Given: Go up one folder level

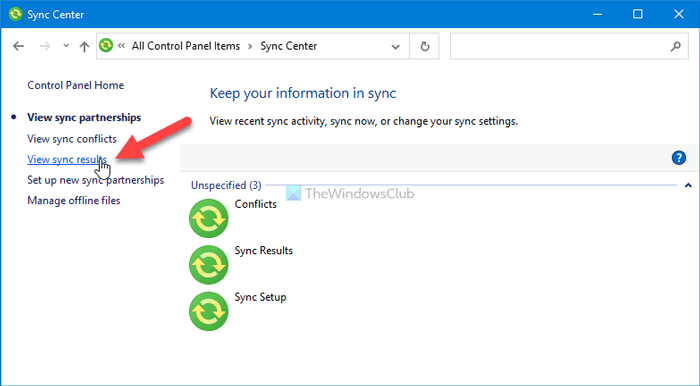Looking at the screenshot, I should (x=84, y=46).
